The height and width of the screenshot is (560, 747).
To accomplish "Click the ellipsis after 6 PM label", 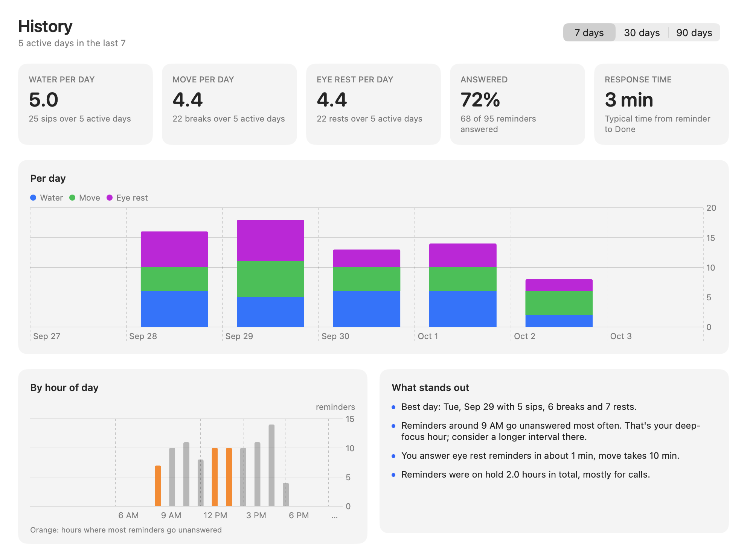I will tap(335, 517).
